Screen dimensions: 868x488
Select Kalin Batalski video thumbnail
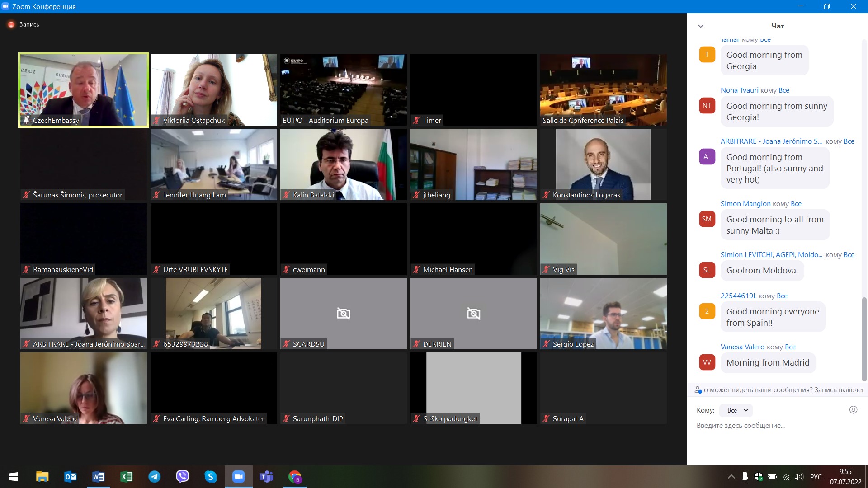click(x=343, y=164)
